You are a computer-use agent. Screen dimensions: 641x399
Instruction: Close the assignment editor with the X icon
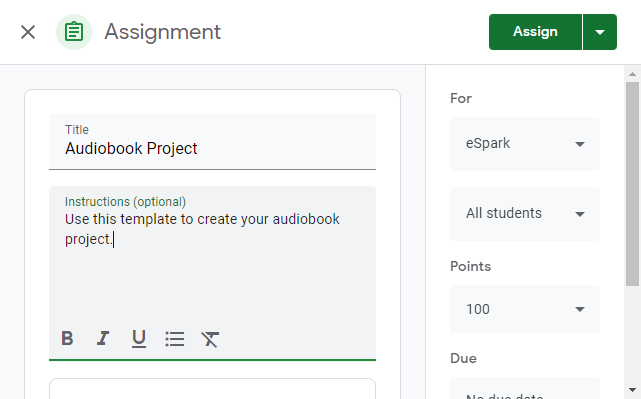point(28,32)
